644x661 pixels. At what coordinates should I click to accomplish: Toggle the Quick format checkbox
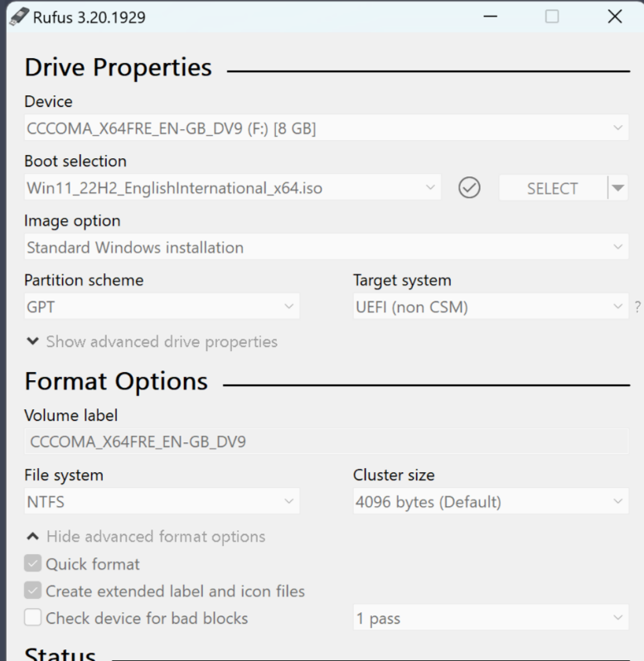click(33, 564)
